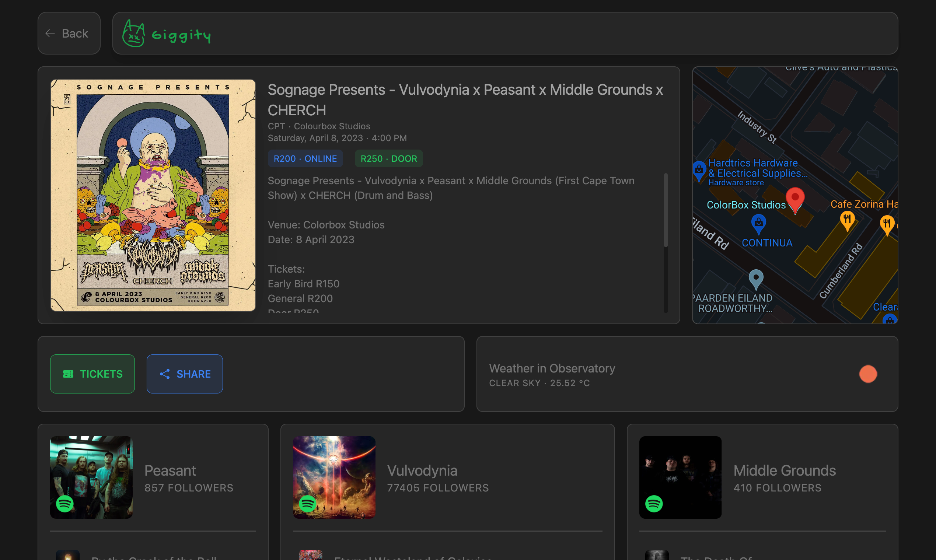Image resolution: width=936 pixels, height=560 pixels.
Task: Click the event description scrollbar
Action: (x=666, y=210)
